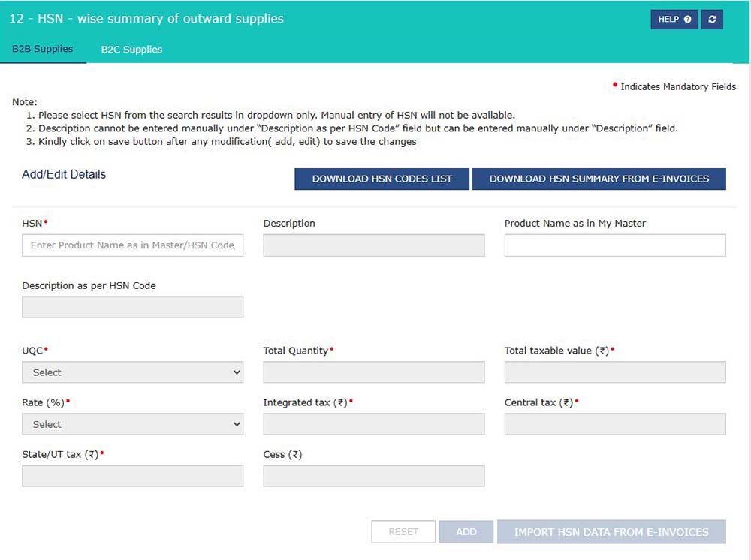751x560 pixels.
Task: Click Import HSN Data From E-Invoices
Action: coord(611,532)
